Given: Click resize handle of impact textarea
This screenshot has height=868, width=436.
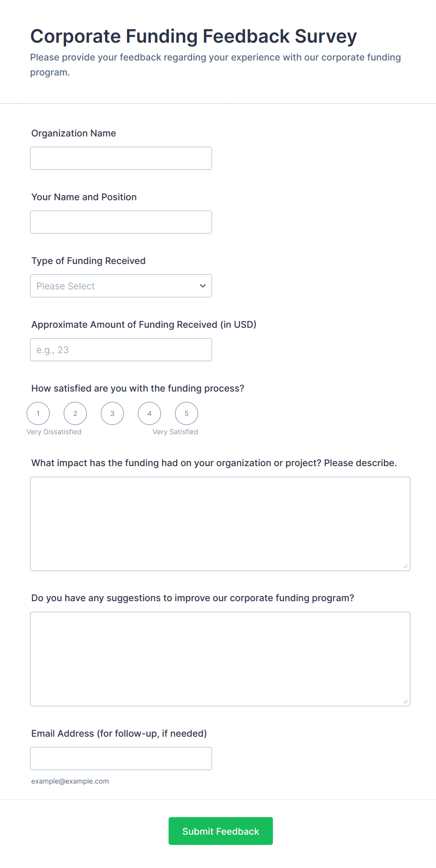Looking at the screenshot, I should coord(406,566).
